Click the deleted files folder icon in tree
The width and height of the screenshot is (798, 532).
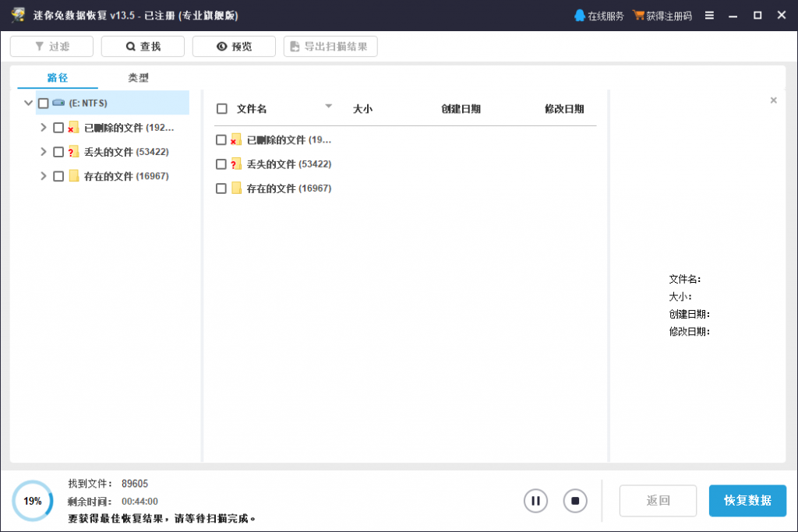pyautogui.click(x=73, y=128)
